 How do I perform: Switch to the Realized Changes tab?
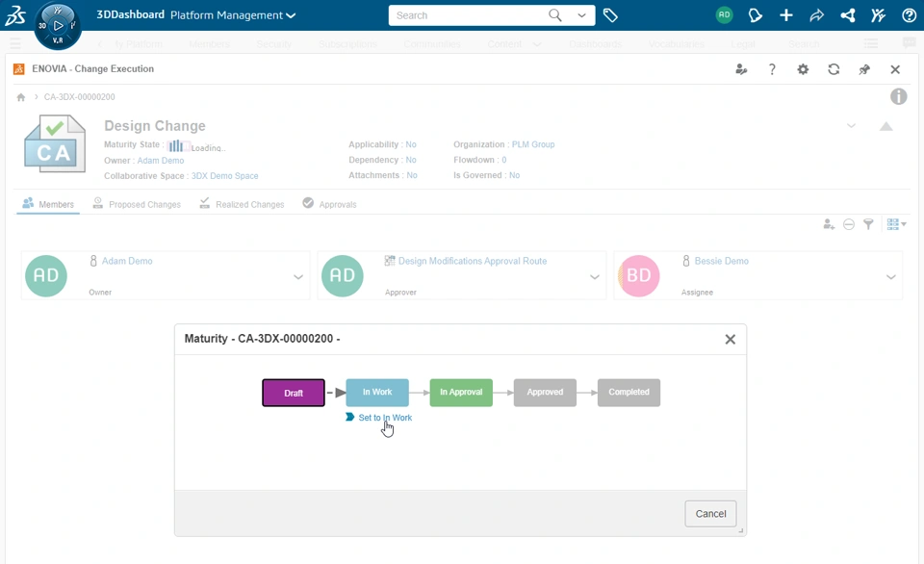point(242,204)
